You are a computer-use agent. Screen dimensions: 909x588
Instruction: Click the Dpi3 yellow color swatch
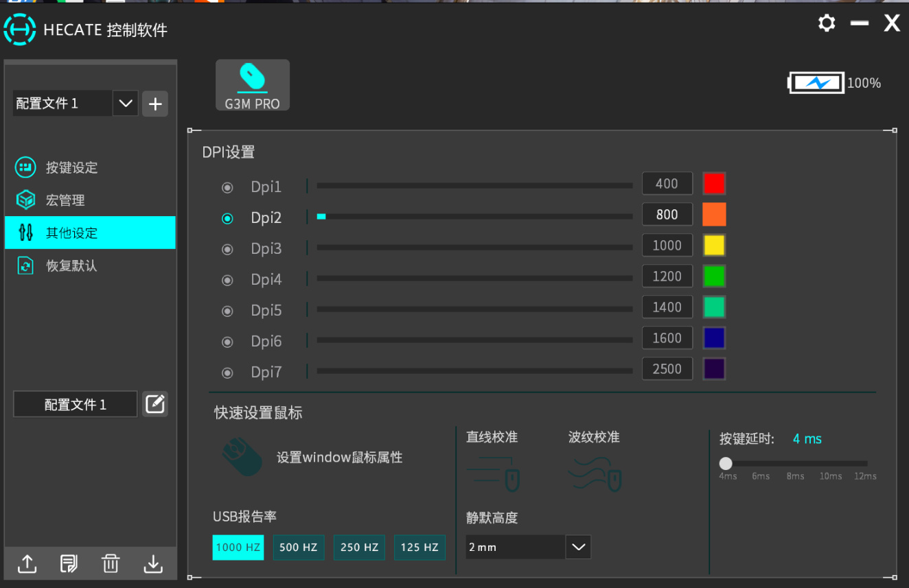point(714,246)
